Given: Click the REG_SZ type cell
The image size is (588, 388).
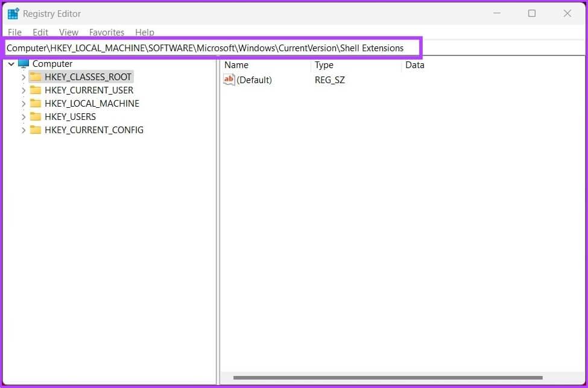Looking at the screenshot, I should (330, 80).
